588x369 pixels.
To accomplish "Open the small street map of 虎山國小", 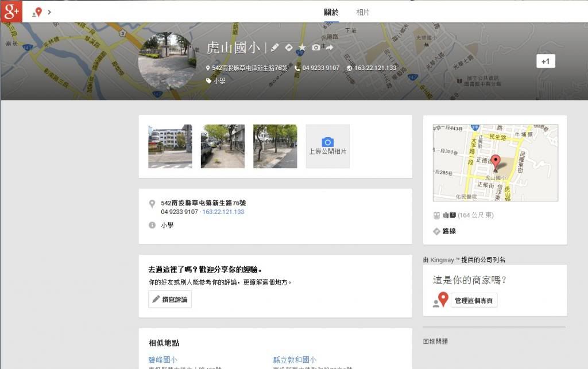I will 496,163.
